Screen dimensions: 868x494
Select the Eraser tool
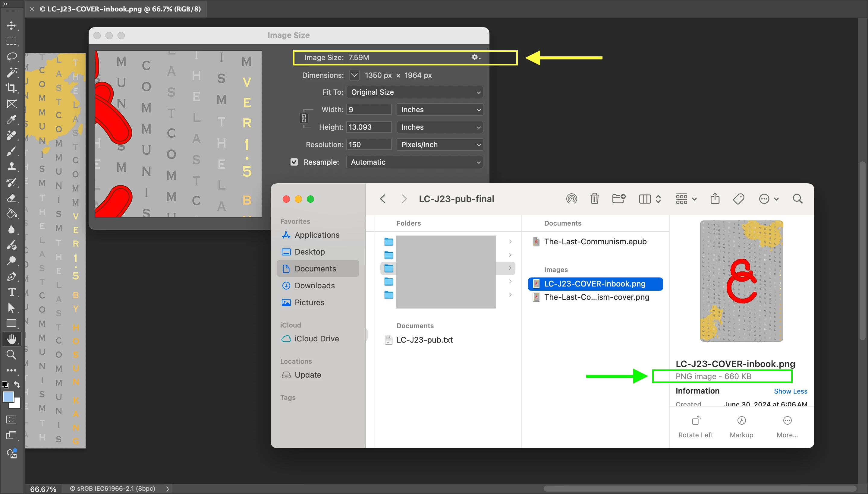(11, 198)
